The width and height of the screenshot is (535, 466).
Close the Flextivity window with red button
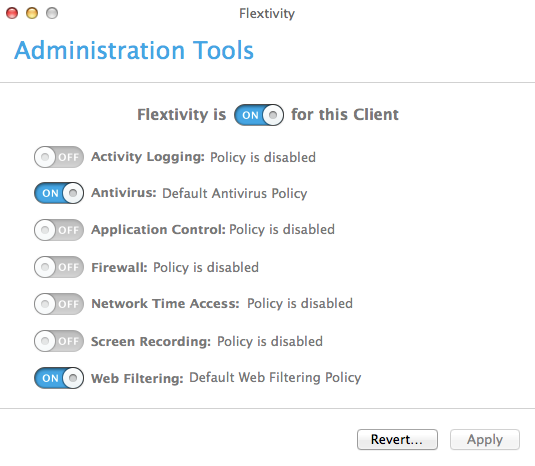click(x=12, y=13)
